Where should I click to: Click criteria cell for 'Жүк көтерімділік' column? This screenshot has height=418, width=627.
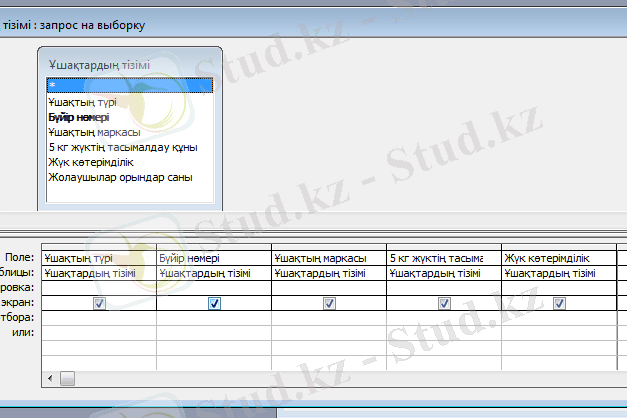tap(559, 318)
